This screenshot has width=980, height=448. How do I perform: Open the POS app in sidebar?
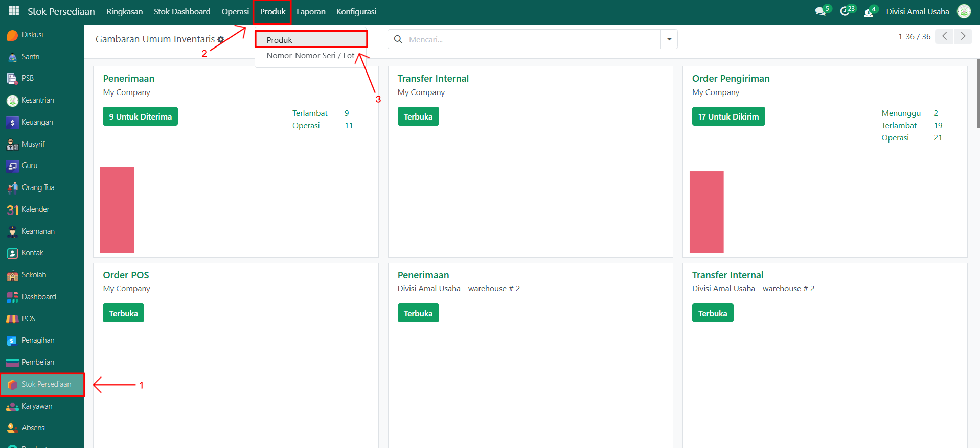tap(28, 319)
